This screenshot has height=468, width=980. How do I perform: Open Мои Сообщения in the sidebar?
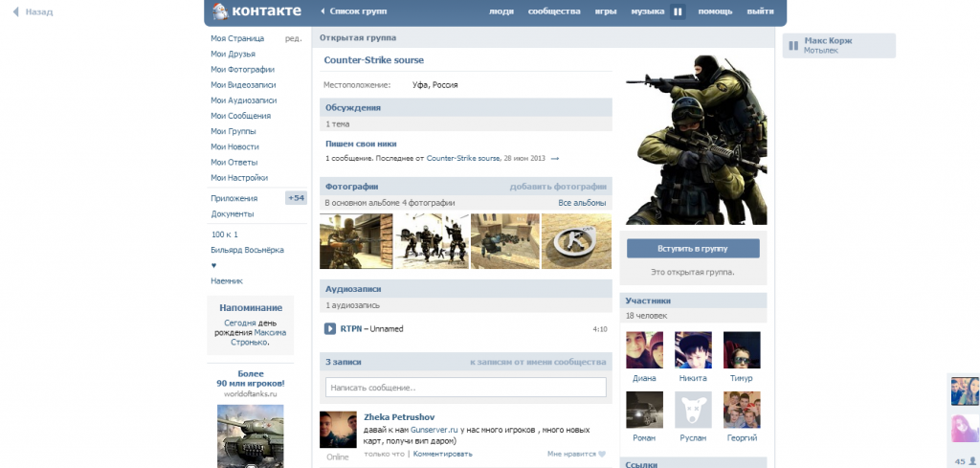(241, 116)
